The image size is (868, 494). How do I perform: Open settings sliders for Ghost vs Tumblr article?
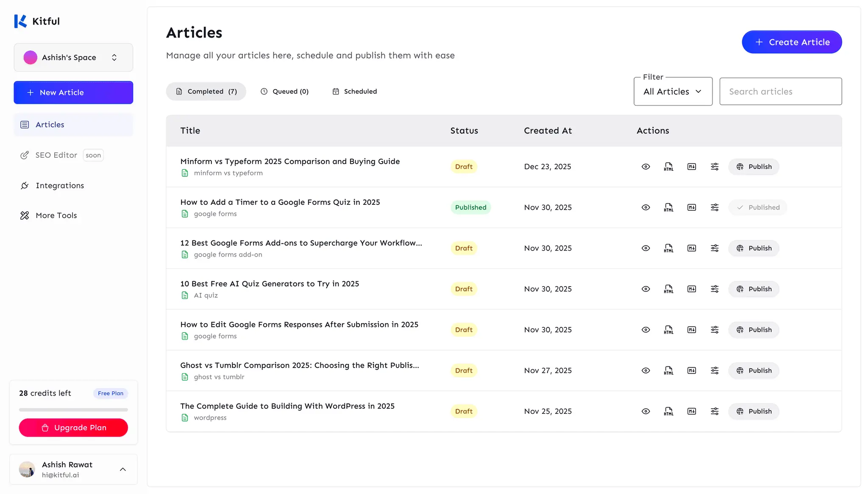click(715, 370)
